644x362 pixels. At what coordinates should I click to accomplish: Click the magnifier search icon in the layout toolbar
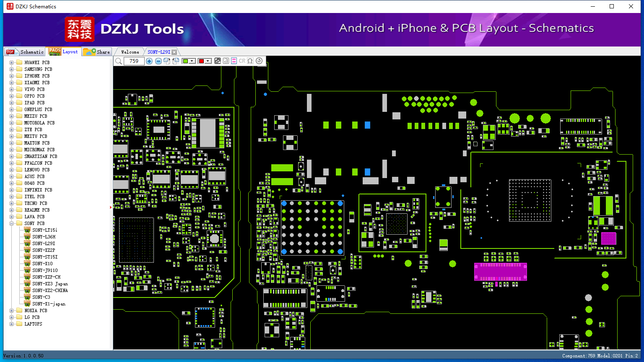pos(119,61)
